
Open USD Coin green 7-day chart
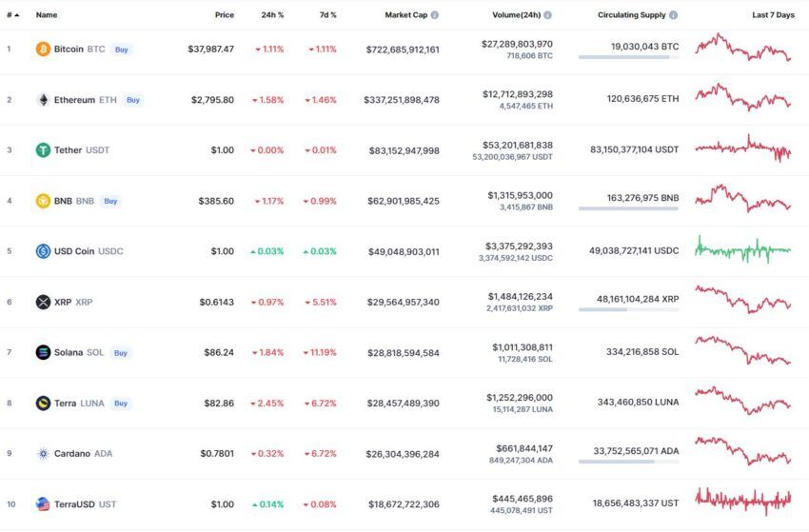pyautogui.click(x=743, y=249)
